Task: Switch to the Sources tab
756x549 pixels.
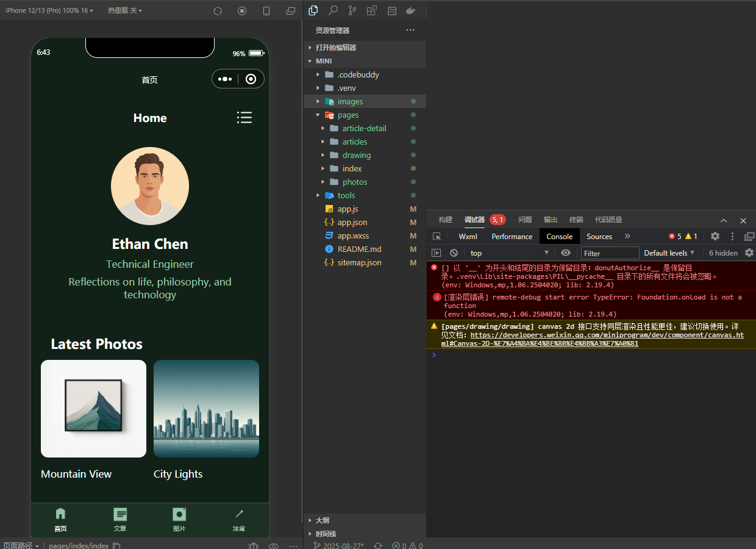Action: pyautogui.click(x=599, y=236)
